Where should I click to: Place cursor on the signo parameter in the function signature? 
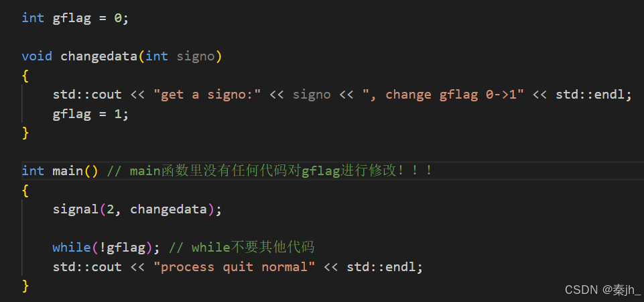[x=196, y=56]
